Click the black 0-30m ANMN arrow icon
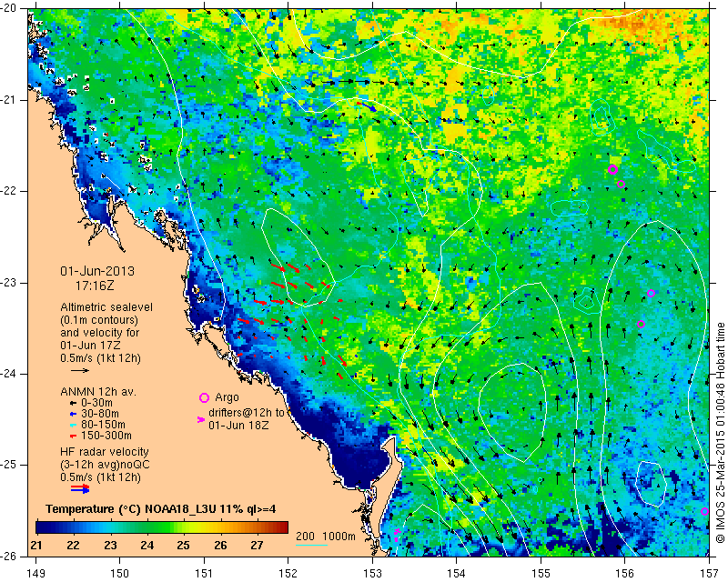The image size is (728, 582). pyautogui.click(x=73, y=403)
